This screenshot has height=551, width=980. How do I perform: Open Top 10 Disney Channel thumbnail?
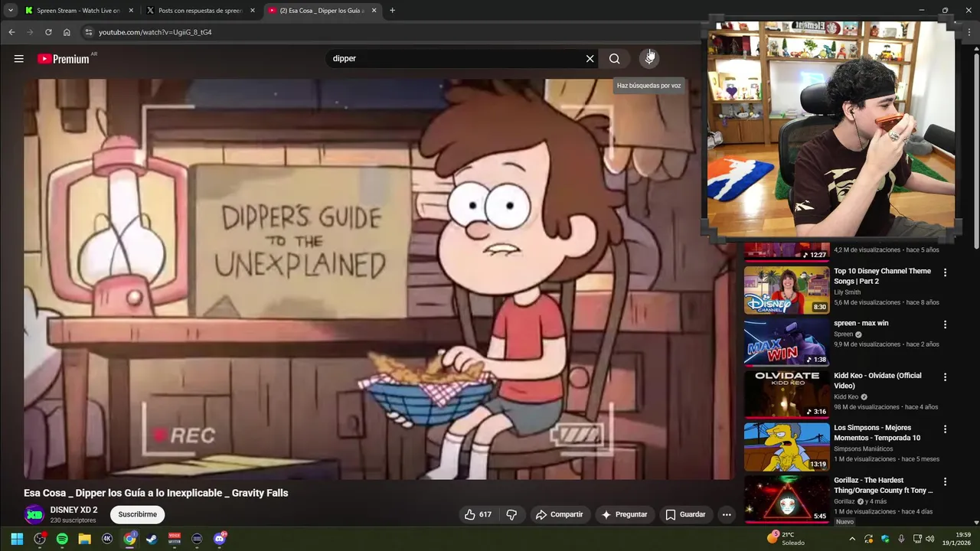pyautogui.click(x=786, y=290)
